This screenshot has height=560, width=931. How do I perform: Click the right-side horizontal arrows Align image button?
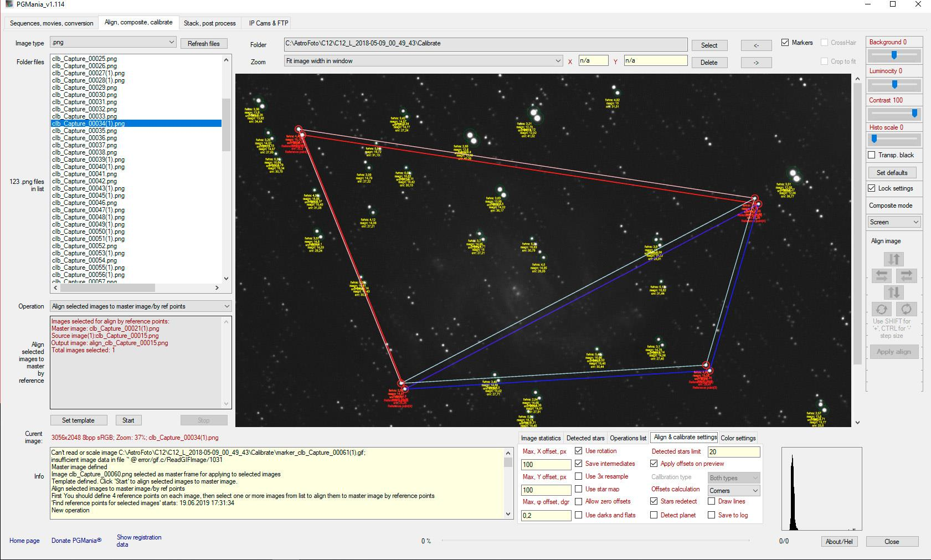click(906, 275)
